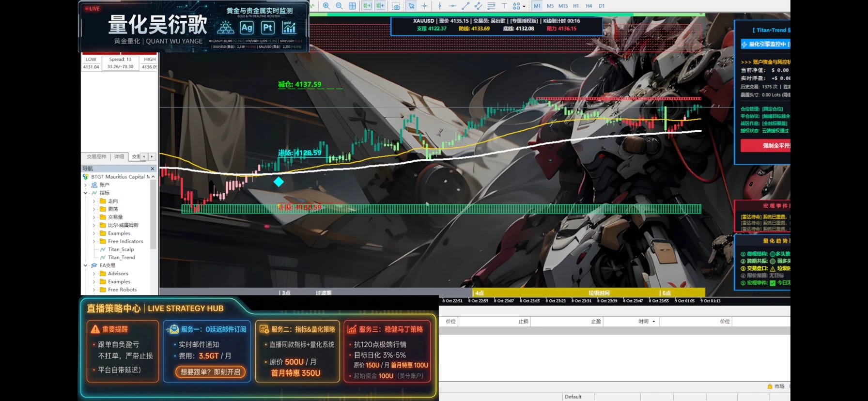Screen dimensions: 868x401
Task: Select the trendline drawing tool
Action: (x=465, y=6)
